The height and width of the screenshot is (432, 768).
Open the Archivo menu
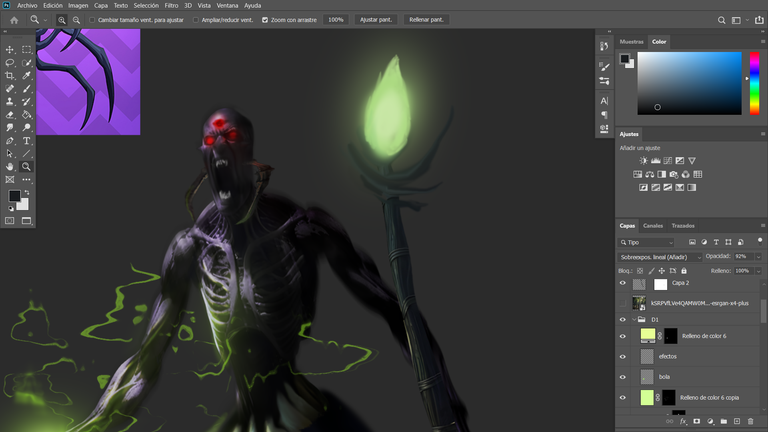[27, 5]
